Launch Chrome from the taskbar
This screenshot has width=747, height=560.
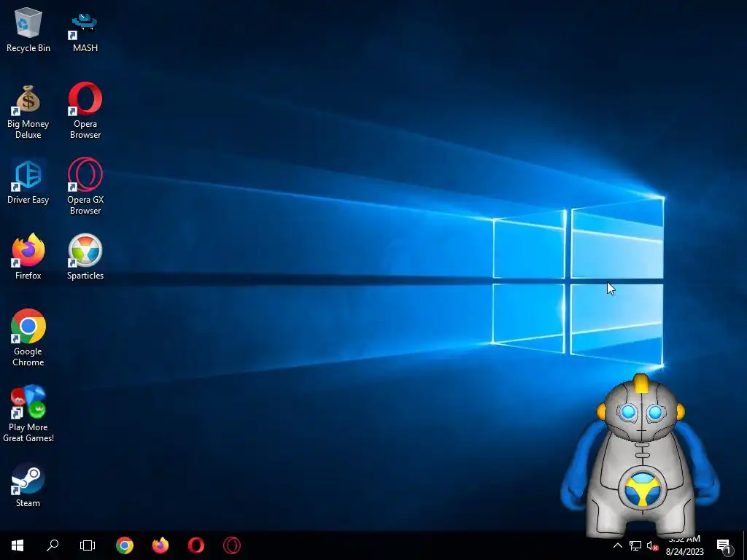[x=125, y=545]
